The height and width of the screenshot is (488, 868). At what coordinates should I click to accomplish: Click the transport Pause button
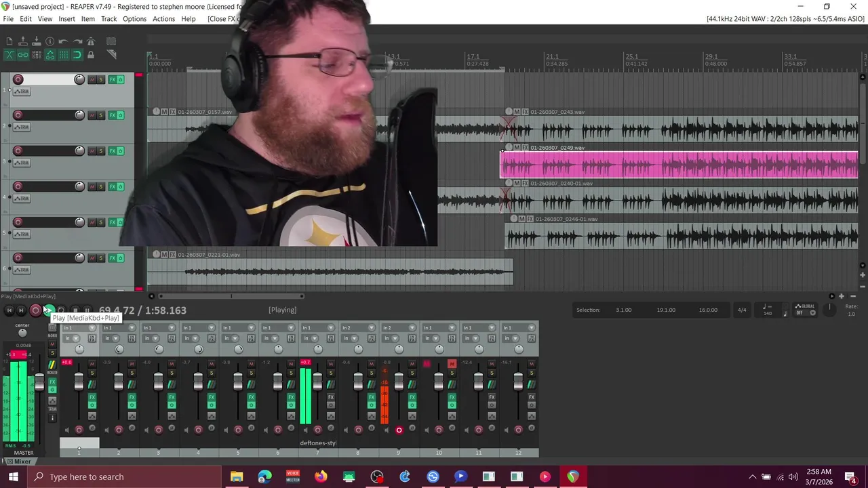pos(87,310)
